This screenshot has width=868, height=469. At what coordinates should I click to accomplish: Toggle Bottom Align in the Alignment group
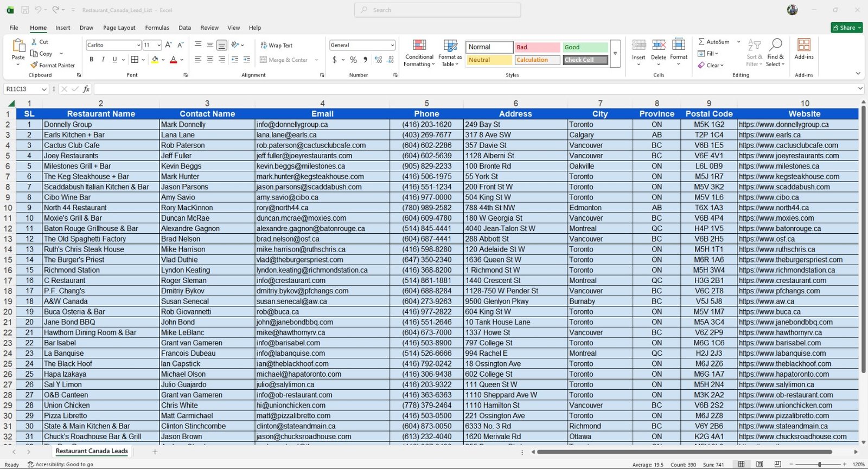pyautogui.click(x=222, y=45)
